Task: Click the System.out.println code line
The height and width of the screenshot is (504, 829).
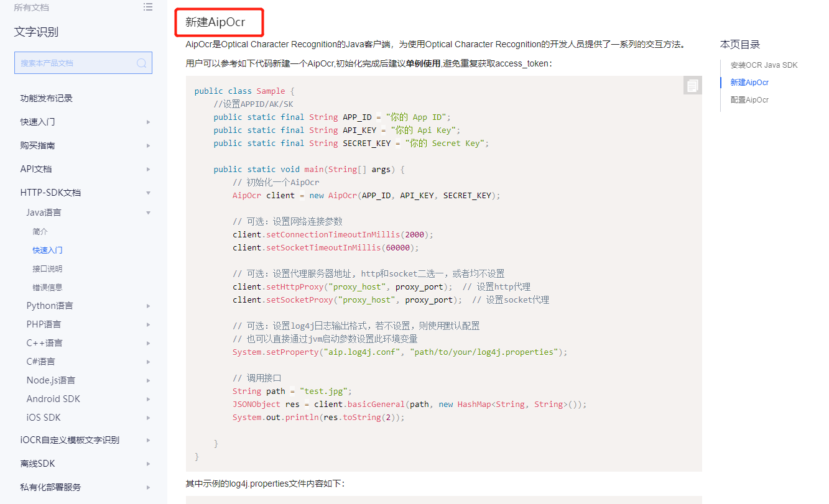Action: (x=318, y=418)
